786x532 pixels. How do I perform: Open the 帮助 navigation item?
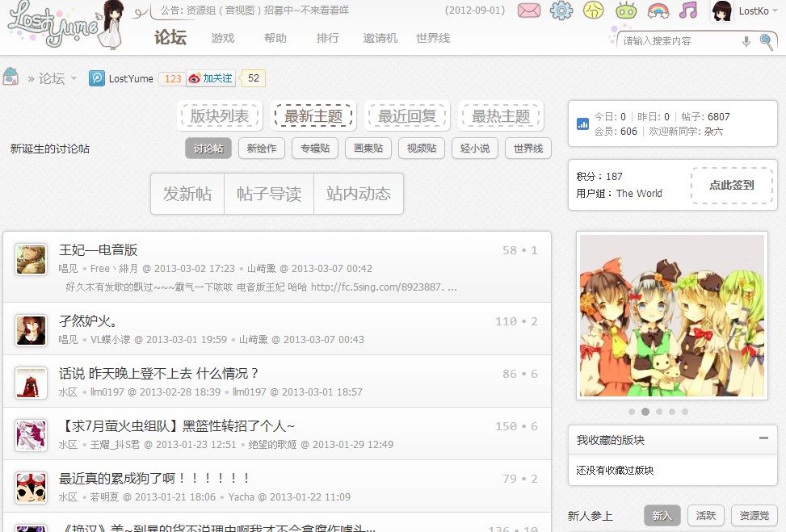(275, 38)
